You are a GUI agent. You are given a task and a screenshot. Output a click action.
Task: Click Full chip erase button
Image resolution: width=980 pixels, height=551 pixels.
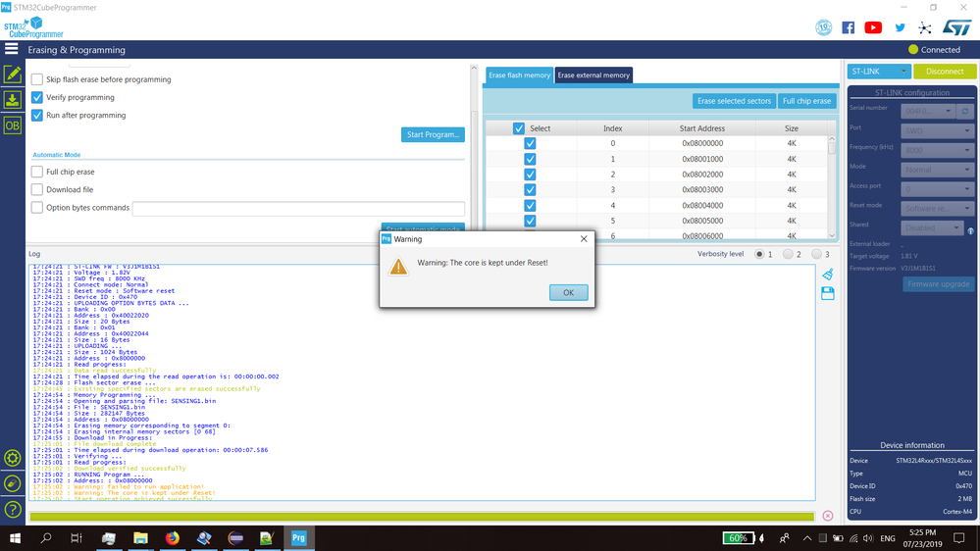[807, 101]
